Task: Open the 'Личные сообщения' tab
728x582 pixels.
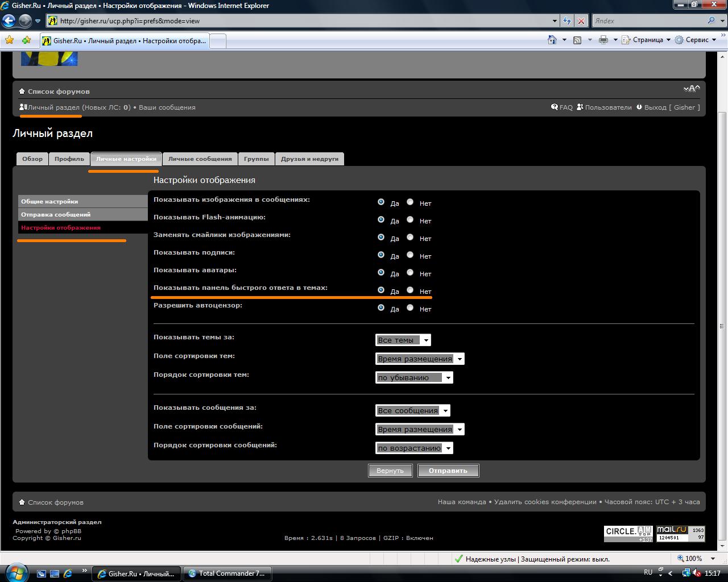Action: (x=200, y=159)
